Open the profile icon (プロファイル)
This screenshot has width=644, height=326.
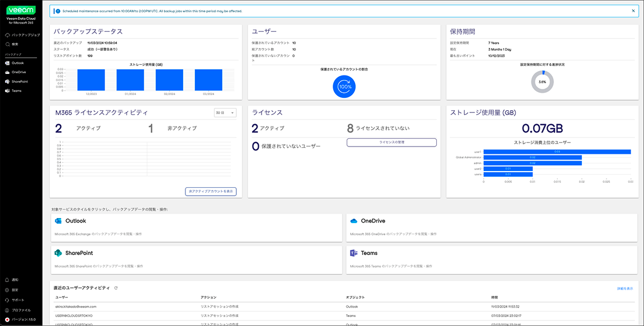click(7, 310)
